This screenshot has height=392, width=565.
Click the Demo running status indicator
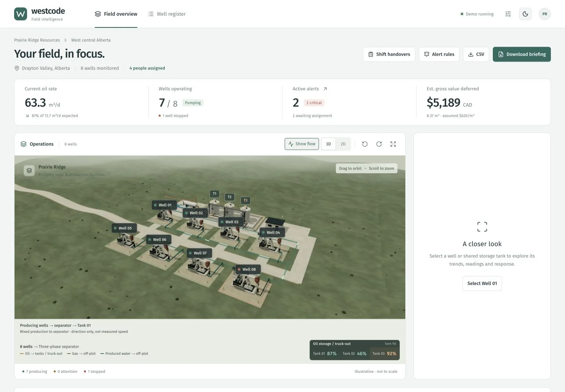pos(477,14)
